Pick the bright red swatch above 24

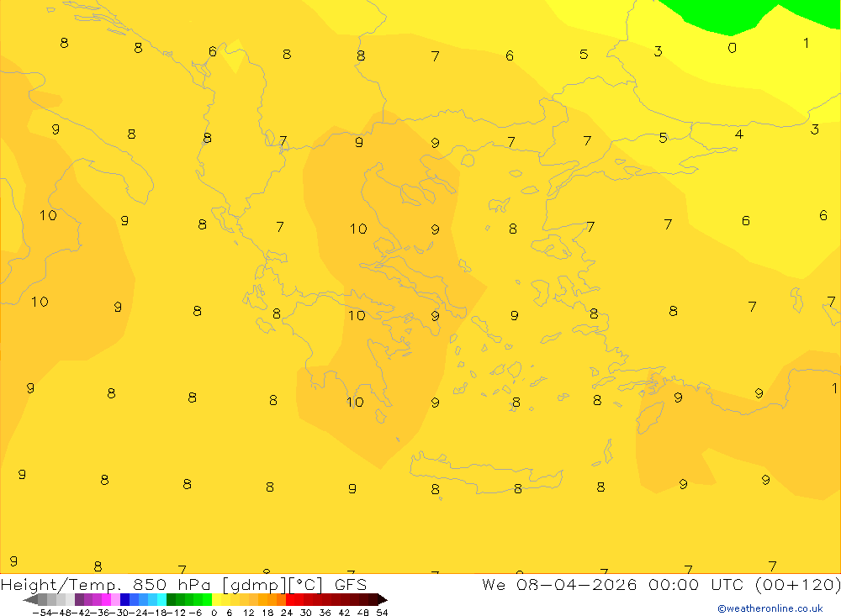[290, 599]
